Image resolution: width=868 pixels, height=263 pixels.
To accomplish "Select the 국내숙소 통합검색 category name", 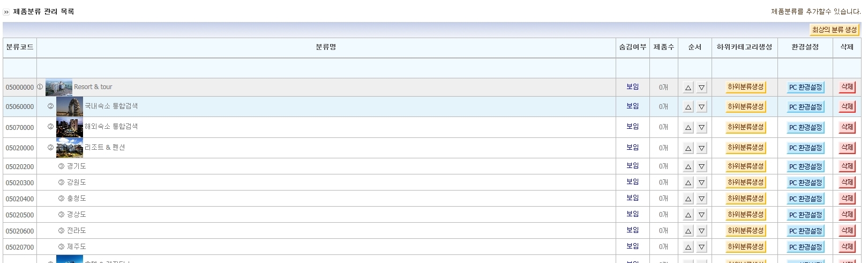I will click(x=111, y=106).
